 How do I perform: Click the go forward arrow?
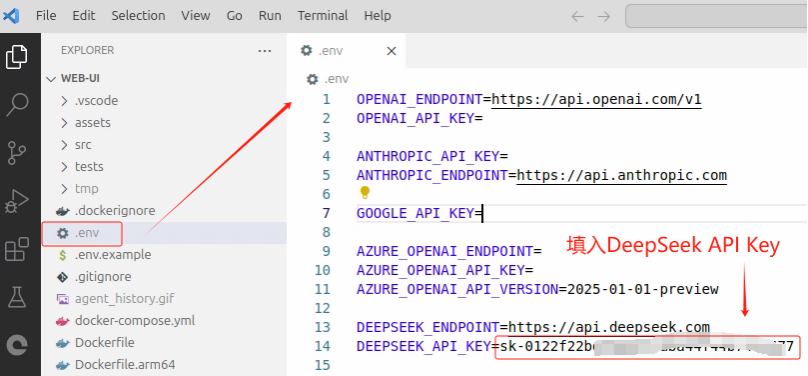coord(603,16)
